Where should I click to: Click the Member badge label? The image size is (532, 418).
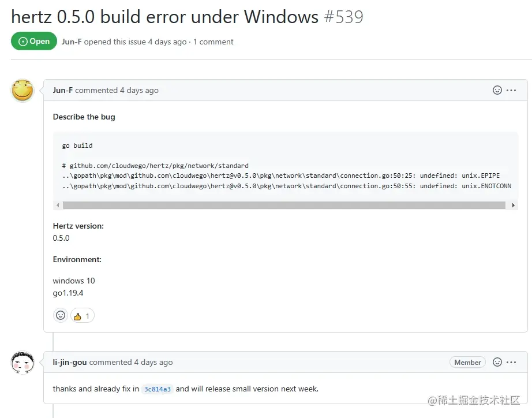click(467, 363)
